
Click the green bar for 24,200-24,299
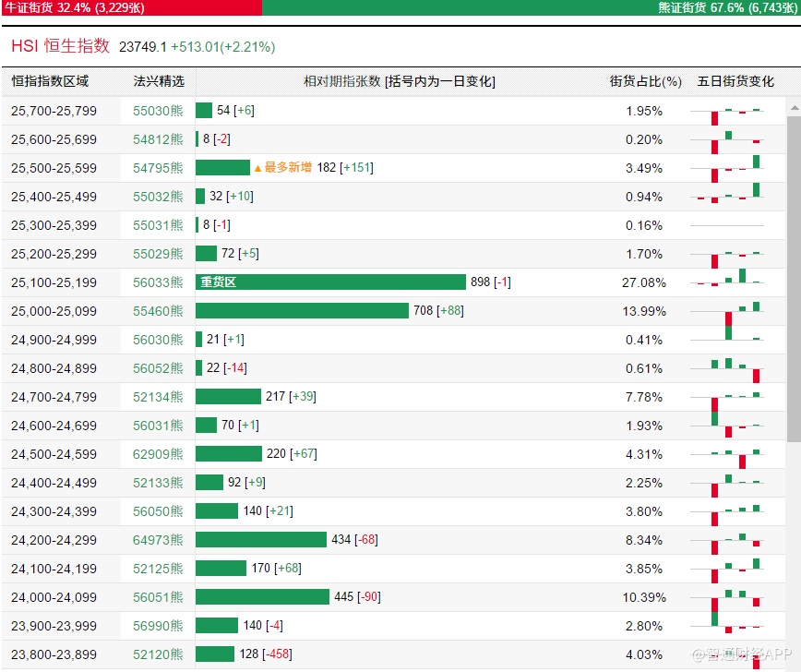[261, 540]
